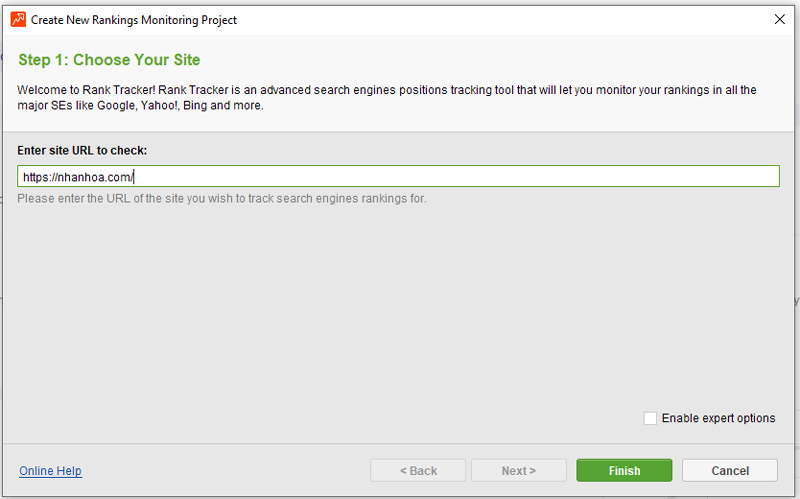
Task: Click the hint text below the URL field
Action: pyautogui.click(x=221, y=198)
